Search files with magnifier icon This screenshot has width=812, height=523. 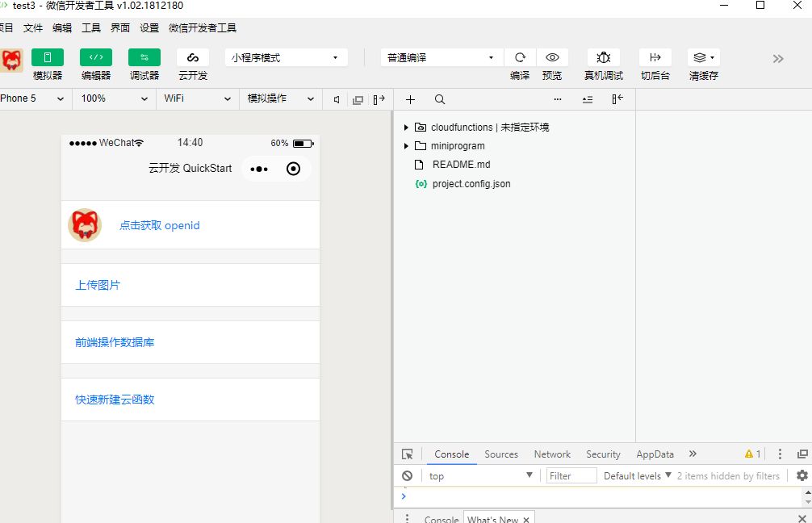(440, 99)
